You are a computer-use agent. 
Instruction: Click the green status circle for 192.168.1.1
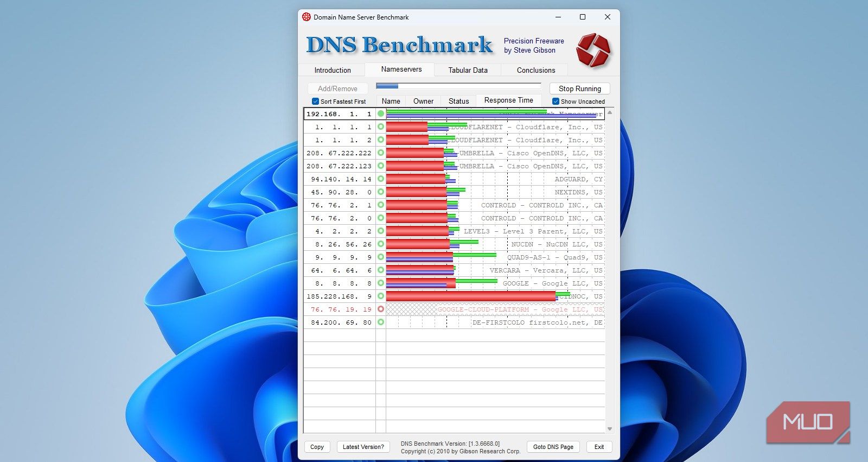pyautogui.click(x=381, y=113)
